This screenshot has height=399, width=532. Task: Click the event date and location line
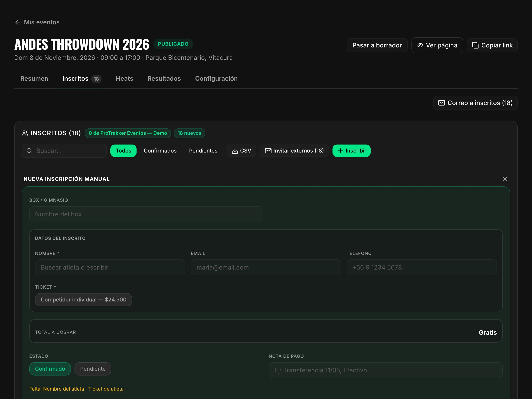pos(123,58)
